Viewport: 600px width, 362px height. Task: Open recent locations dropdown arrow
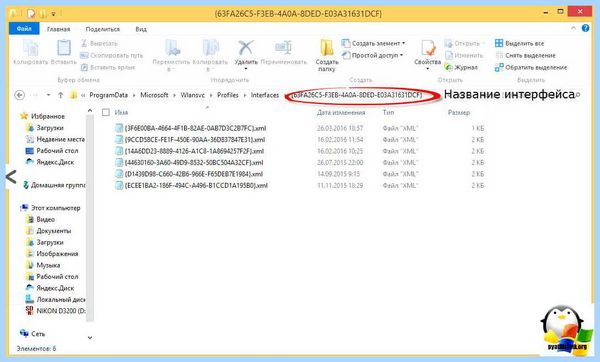click(x=48, y=95)
